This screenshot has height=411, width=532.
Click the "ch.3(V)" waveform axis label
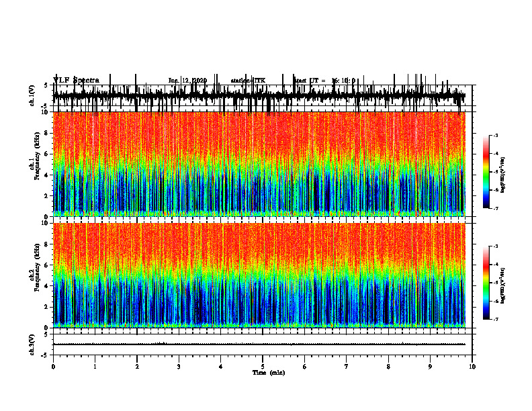click(32, 345)
